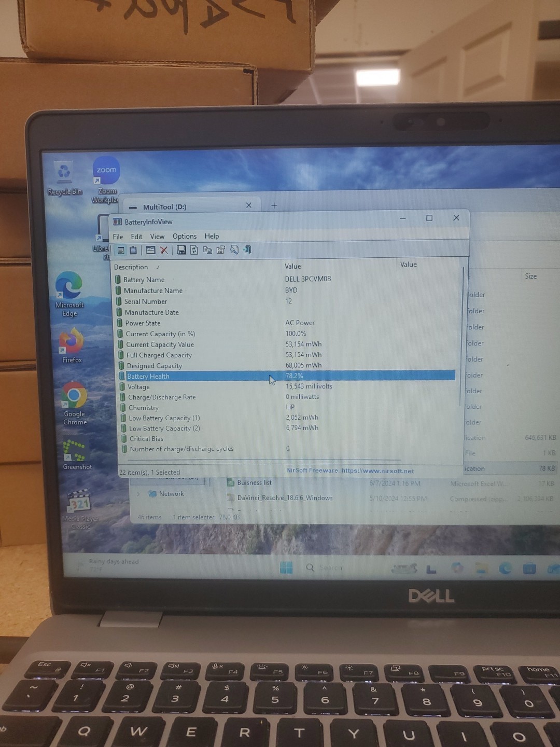Click the Size column header in Explorer
Screen dimensions: 560x747
531,276
